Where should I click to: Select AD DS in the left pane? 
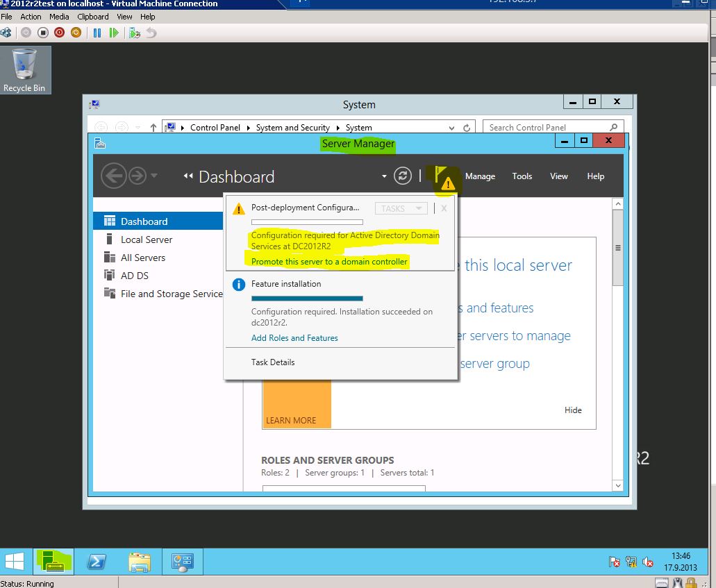[x=158, y=276]
